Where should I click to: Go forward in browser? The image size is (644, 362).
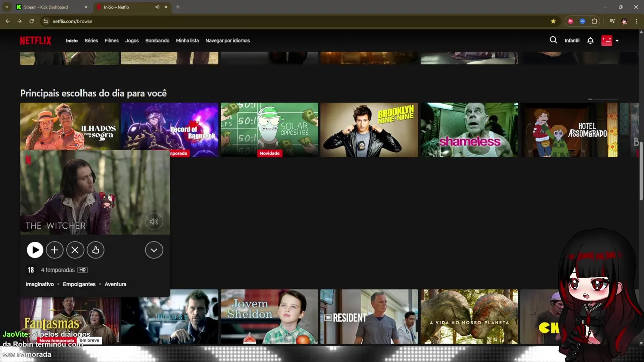pyautogui.click(x=19, y=21)
